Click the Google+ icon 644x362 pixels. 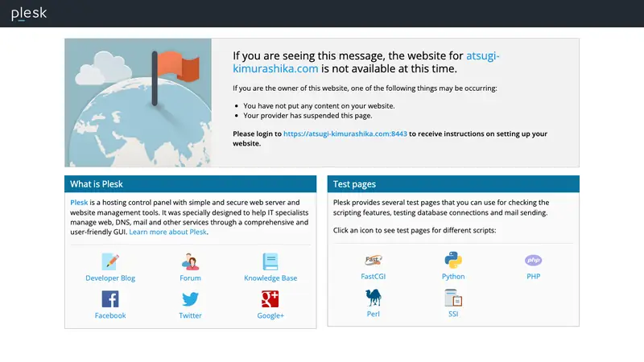click(270, 299)
